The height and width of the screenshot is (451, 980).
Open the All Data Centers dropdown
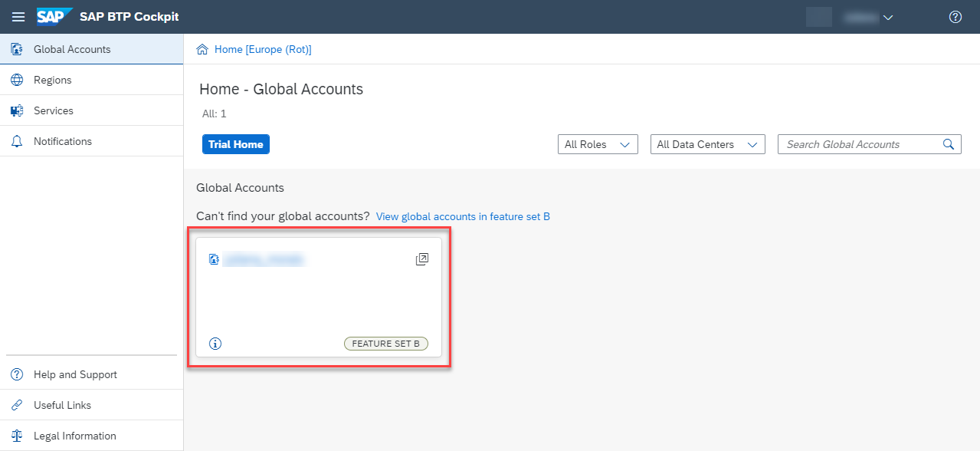(x=707, y=144)
